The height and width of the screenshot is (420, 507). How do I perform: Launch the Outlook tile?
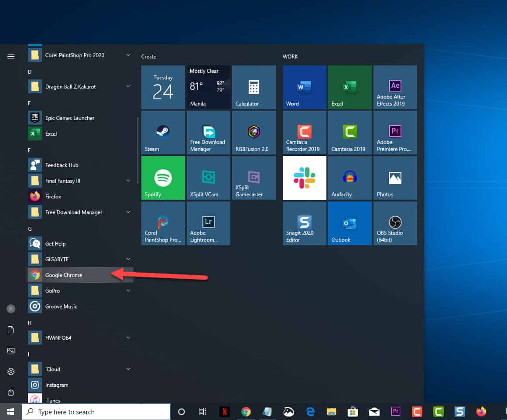[349, 223]
